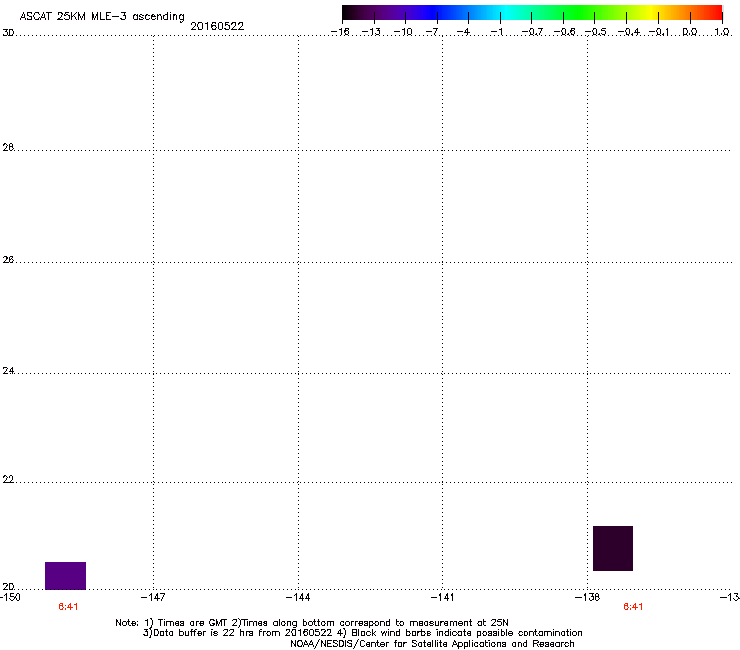This screenshot has width=740, height=650.
Task: Click the latitude label 22
Action: coord(8,480)
